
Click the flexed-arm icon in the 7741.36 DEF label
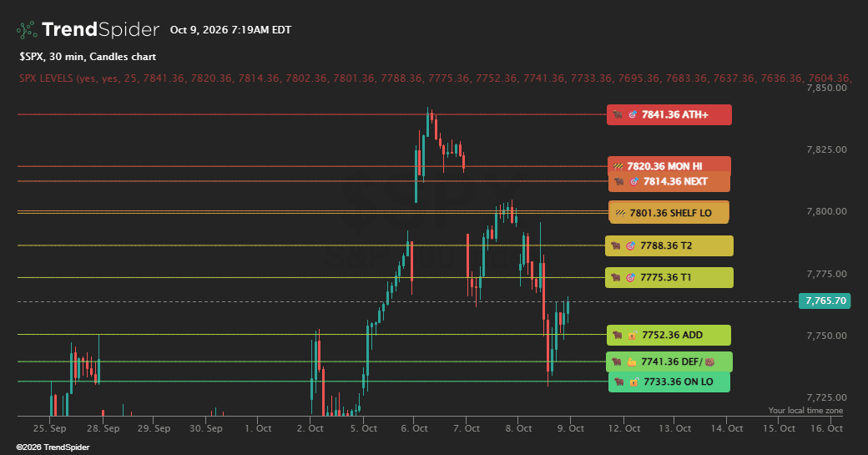coord(632,362)
